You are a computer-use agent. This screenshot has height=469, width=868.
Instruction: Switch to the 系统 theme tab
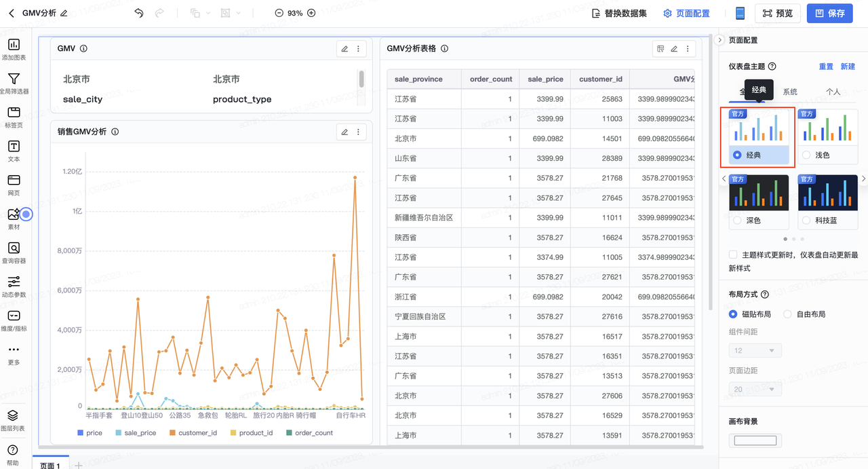tap(790, 92)
